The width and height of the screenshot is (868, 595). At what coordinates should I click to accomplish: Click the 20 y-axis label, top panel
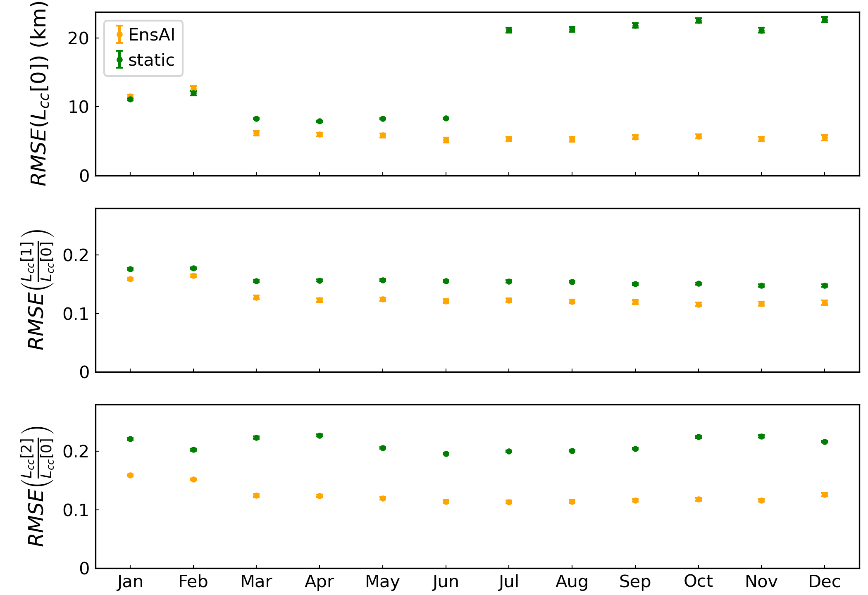point(79,38)
